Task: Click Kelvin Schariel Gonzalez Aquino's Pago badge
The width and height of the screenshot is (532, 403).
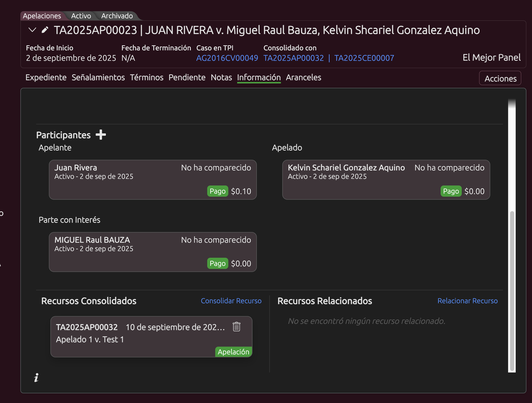Action: pyautogui.click(x=451, y=191)
